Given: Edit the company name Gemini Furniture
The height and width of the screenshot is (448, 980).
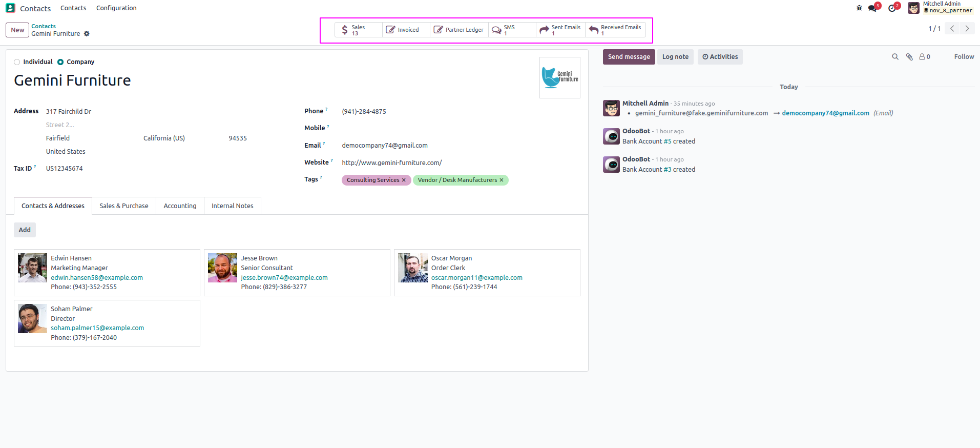Looking at the screenshot, I should 72,80.
